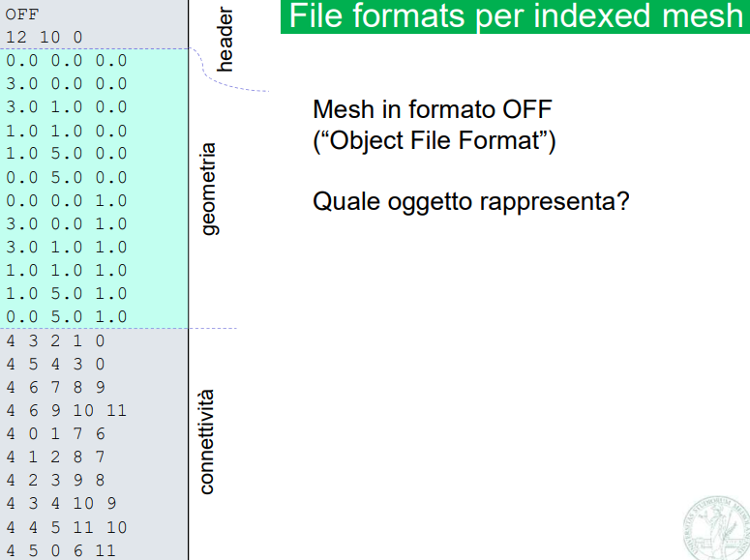
Task: Click the OFF keyword on first line
Action: click(x=22, y=14)
